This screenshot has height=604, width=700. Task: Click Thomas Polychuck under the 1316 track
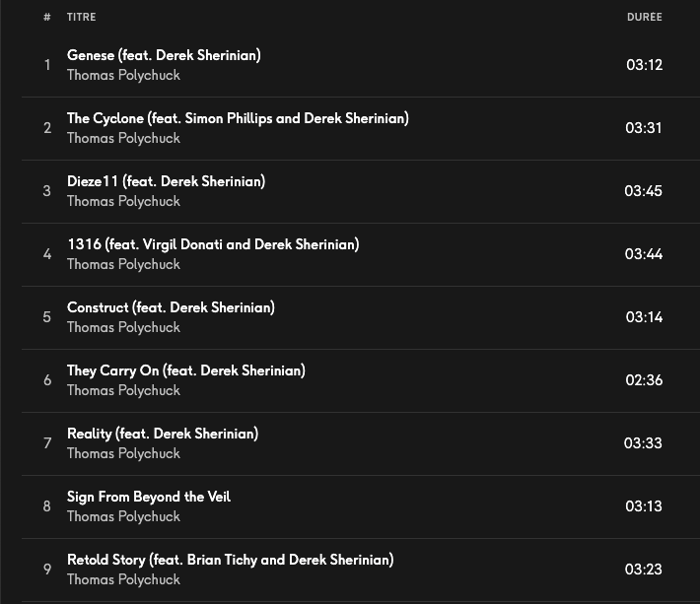coord(123,264)
